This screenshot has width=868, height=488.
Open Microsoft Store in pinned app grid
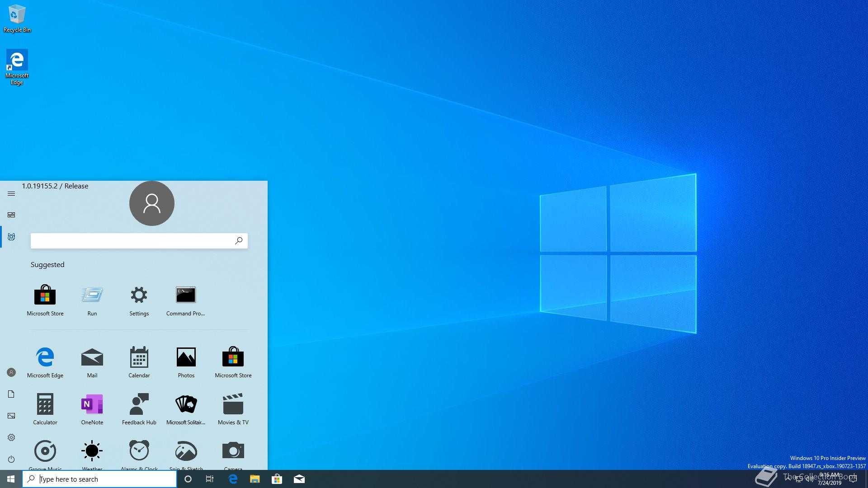233,362
